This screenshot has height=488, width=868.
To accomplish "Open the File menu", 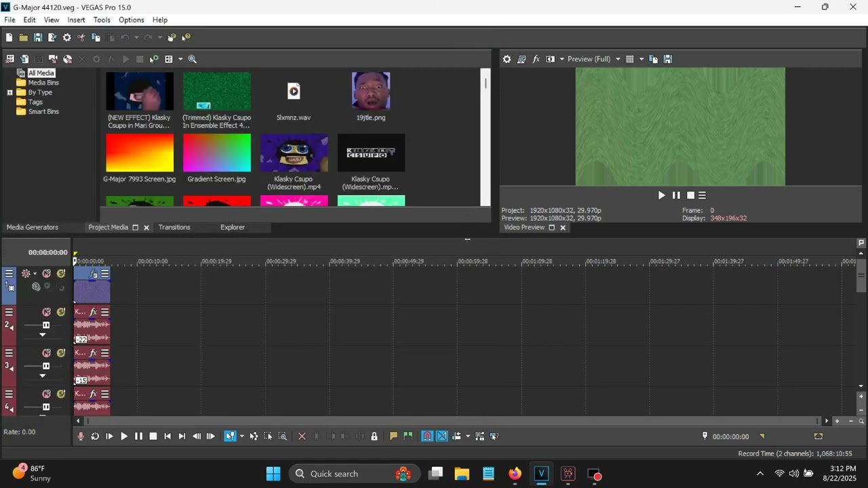I will pos(9,20).
